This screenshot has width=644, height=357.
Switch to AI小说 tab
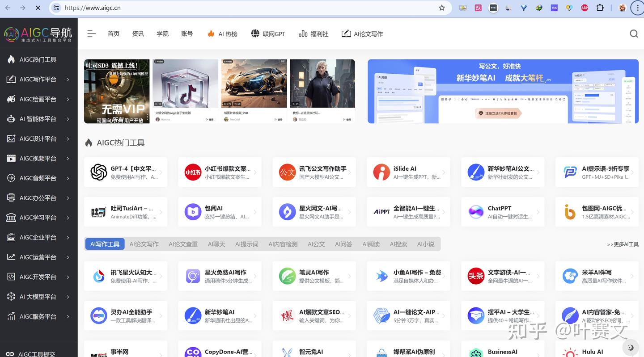click(x=426, y=244)
